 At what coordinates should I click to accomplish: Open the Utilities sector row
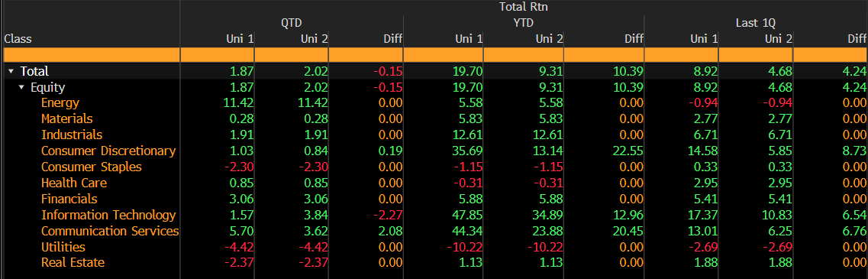tap(63, 248)
